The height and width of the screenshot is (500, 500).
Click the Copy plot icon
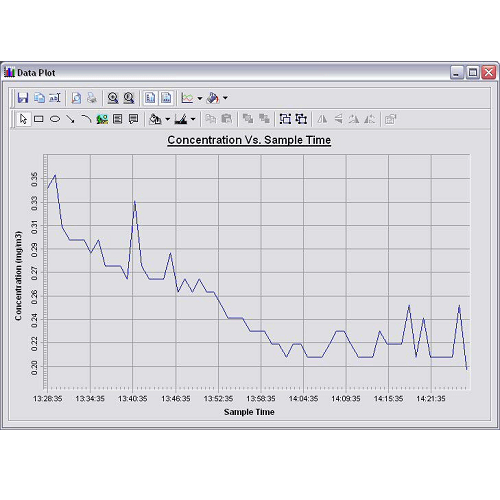point(39,98)
